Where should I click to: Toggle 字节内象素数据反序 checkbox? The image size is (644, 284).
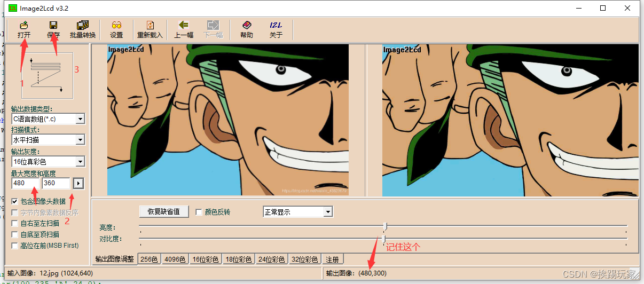coord(15,212)
